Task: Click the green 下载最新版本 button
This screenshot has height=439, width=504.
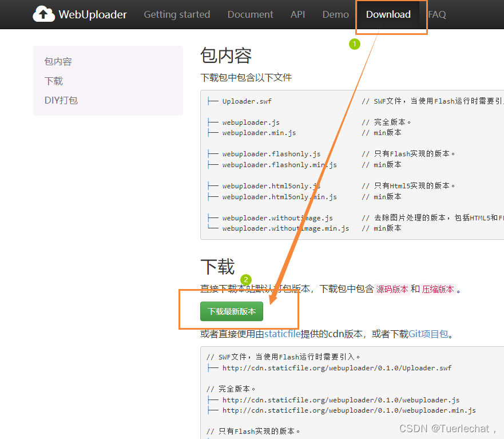Action: pos(232,311)
